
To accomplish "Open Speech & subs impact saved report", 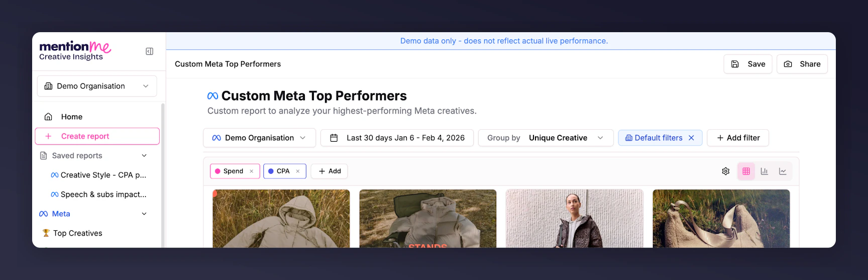I will tap(98, 195).
